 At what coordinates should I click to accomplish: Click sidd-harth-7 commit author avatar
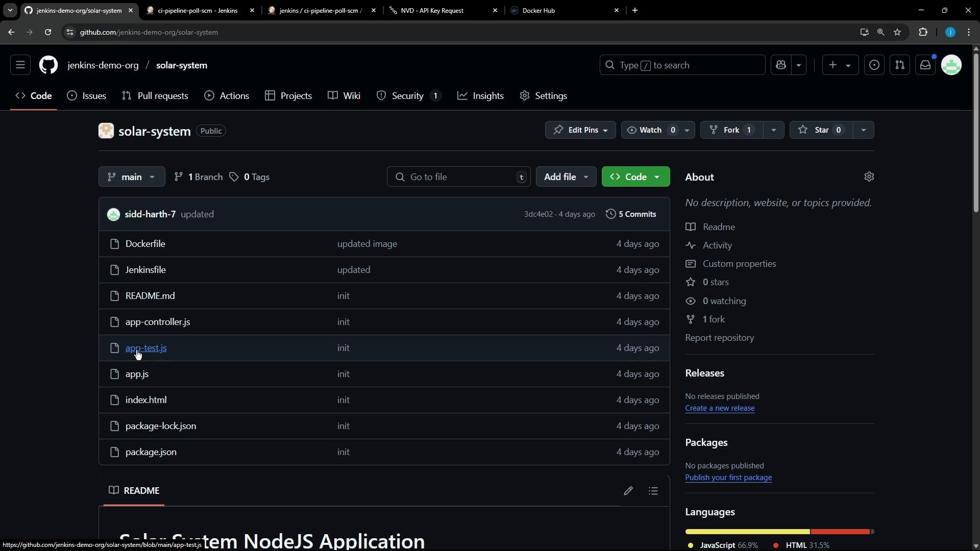click(113, 214)
